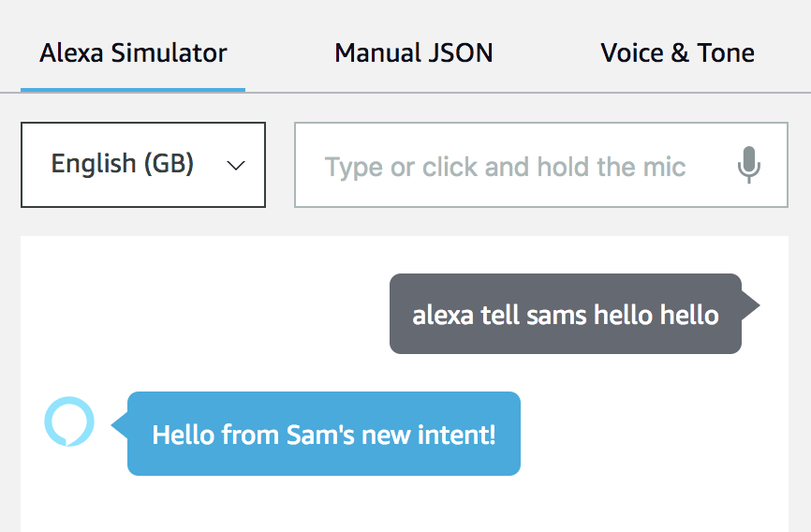
Task: Click the "alexa tell sams hello hello" bubble
Action: (x=566, y=314)
